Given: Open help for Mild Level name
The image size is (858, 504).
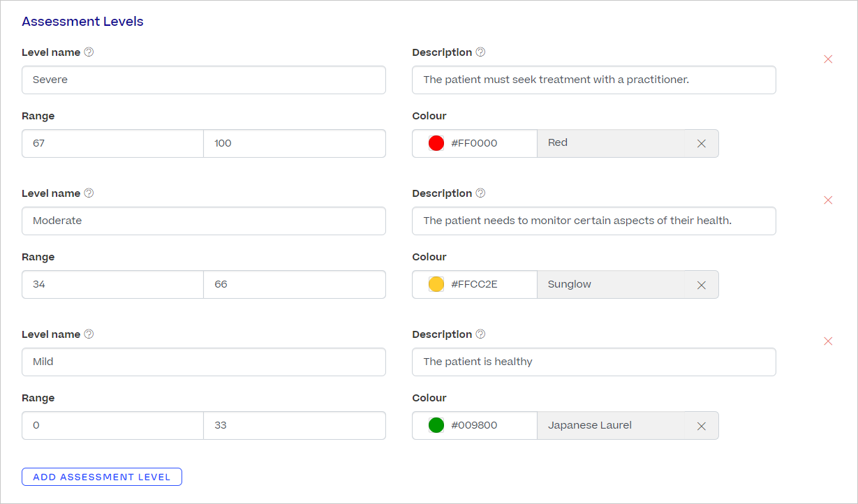Looking at the screenshot, I should [x=89, y=334].
